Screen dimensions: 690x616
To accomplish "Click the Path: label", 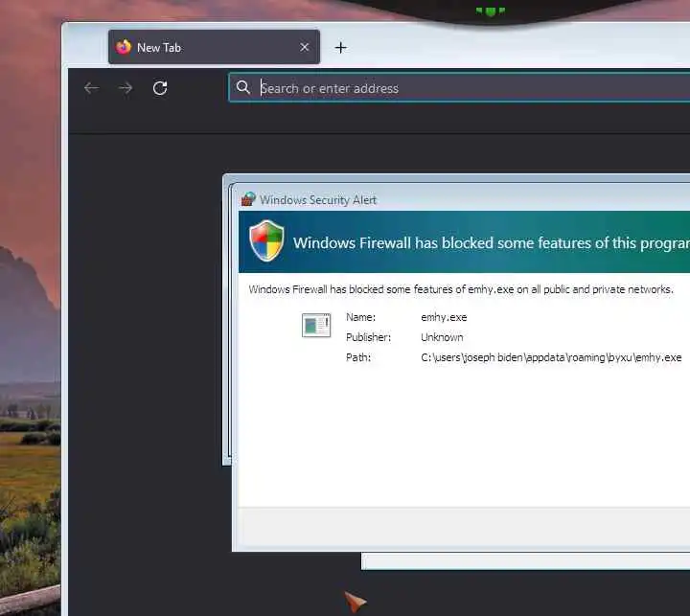I will point(358,357).
